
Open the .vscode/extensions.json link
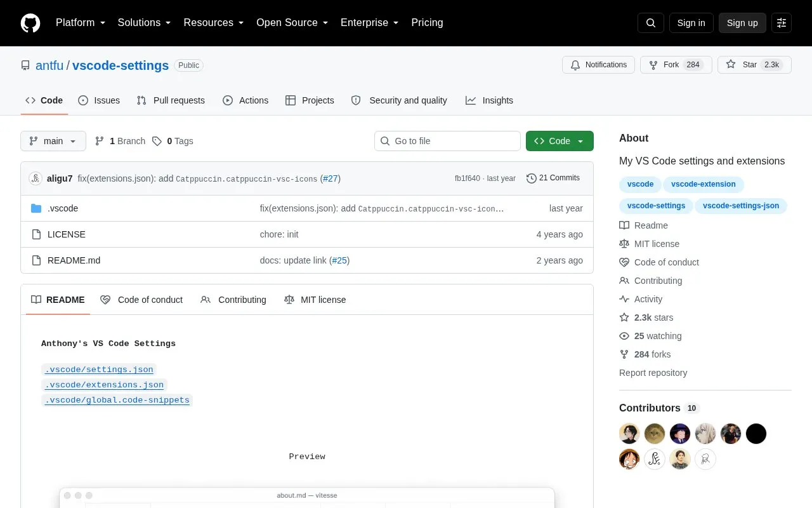pyautogui.click(x=104, y=385)
